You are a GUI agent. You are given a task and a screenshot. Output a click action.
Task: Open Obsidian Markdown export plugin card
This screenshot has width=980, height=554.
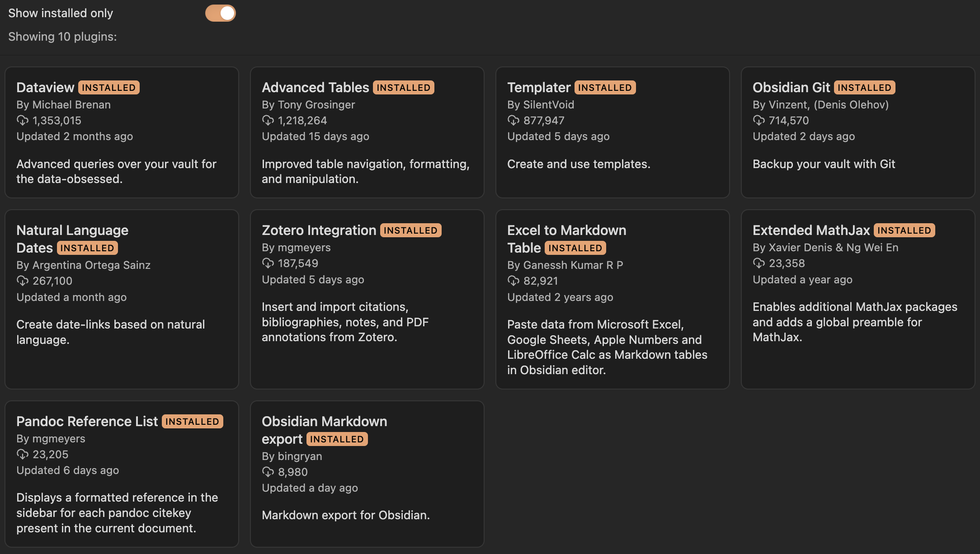[367, 474]
